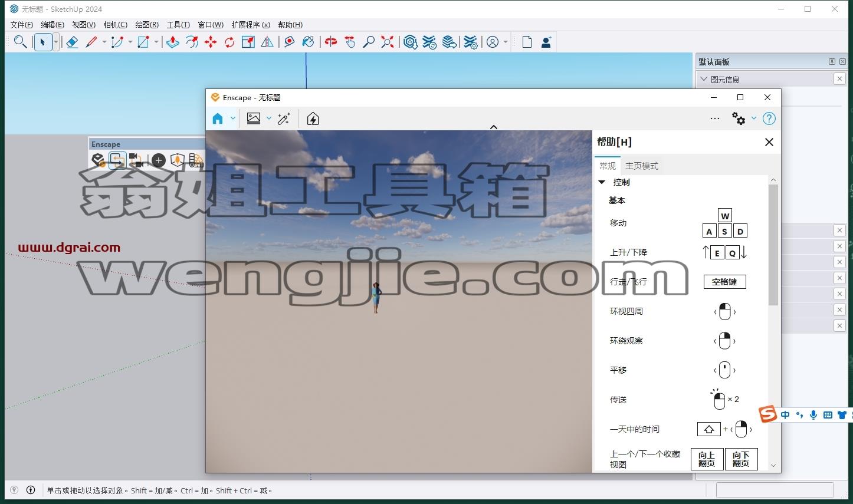The height and width of the screenshot is (504, 853).
Task: Click the Send to LayOut icon
Action: [x=450, y=42]
